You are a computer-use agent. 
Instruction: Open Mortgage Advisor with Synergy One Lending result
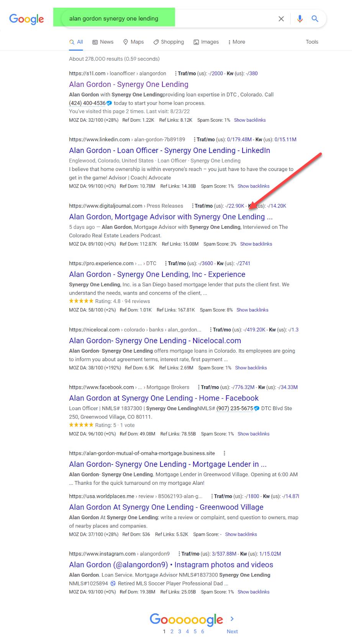click(x=171, y=217)
